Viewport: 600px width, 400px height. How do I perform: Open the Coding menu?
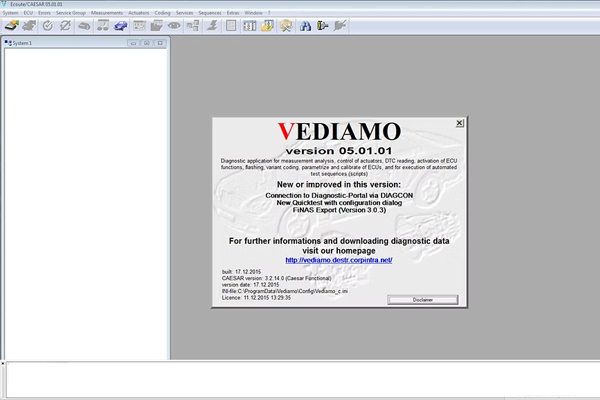162,12
